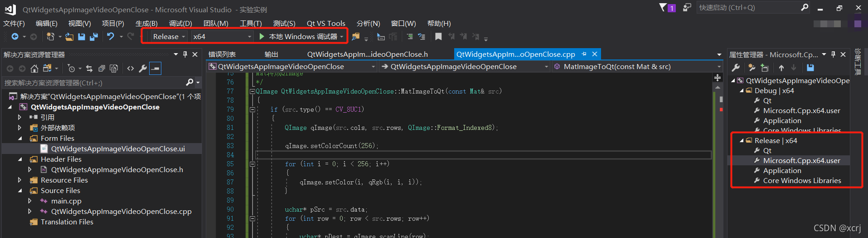Click the Property Manager wrench icon
The width and height of the screenshot is (868, 238).
[x=736, y=68]
